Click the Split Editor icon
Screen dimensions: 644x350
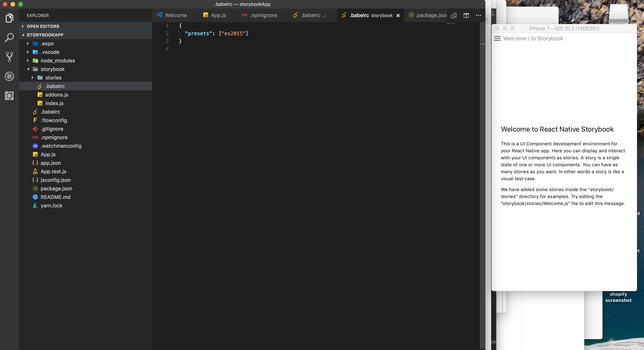(x=466, y=16)
